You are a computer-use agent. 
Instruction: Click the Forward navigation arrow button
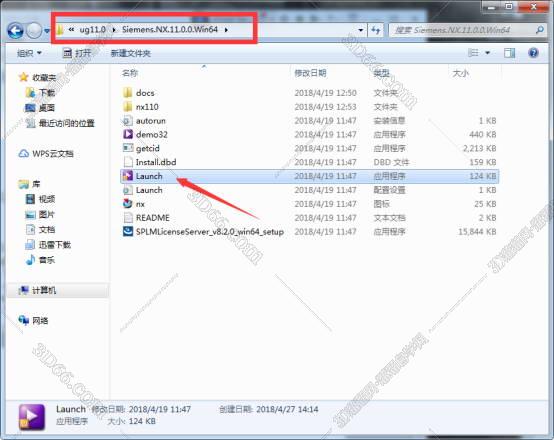(x=34, y=31)
